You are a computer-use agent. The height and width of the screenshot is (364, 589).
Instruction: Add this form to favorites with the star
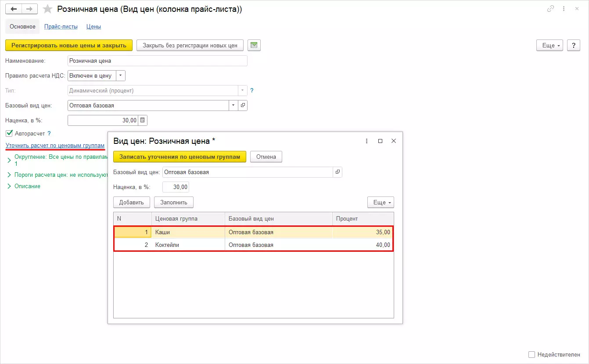coord(48,9)
